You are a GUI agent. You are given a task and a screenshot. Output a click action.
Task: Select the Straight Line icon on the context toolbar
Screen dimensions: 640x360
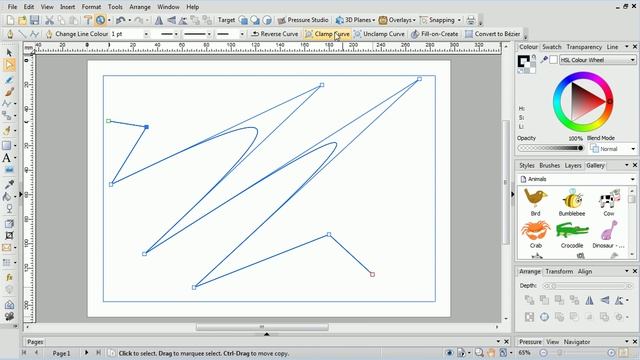[x=22, y=34]
